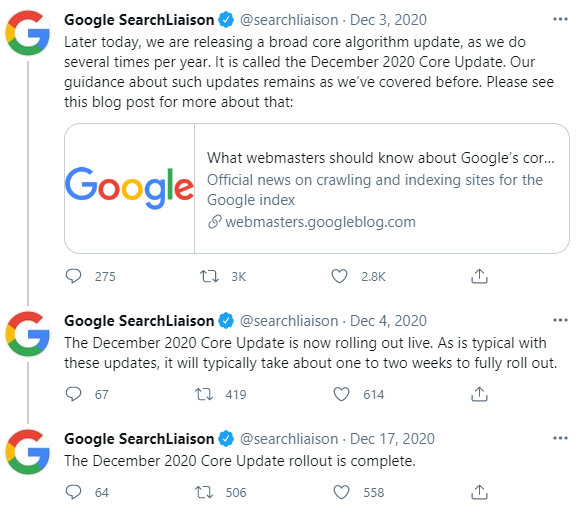Retweet the Dec 3, 2020 tweet

[209, 276]
